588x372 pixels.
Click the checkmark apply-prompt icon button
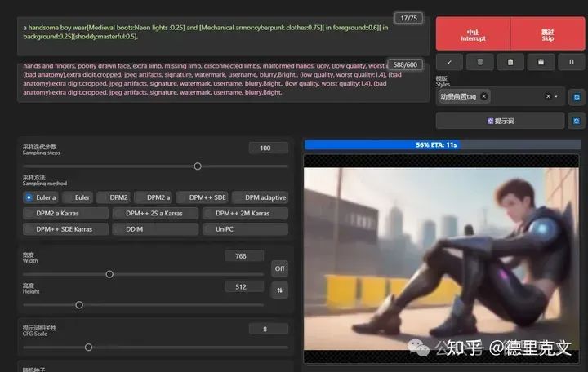[x=449, y=62]
